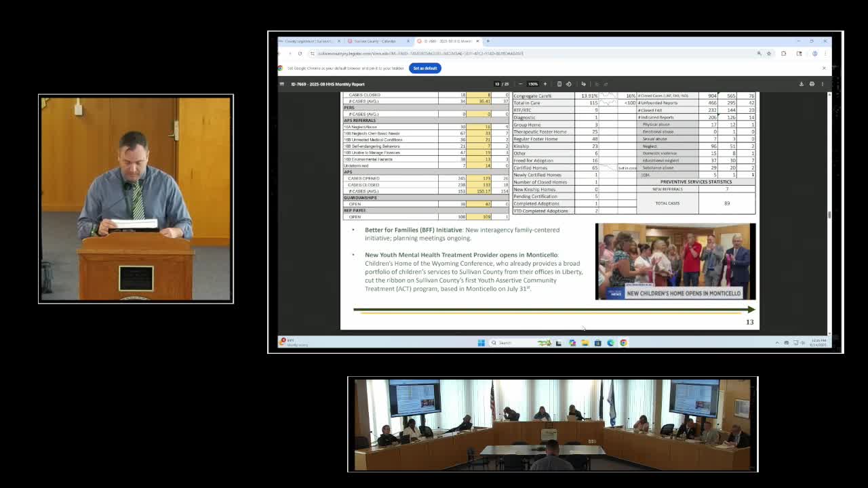Zoom in on the PDF page
This screenshot has width=868, height=488.
(x=545, y=84)
